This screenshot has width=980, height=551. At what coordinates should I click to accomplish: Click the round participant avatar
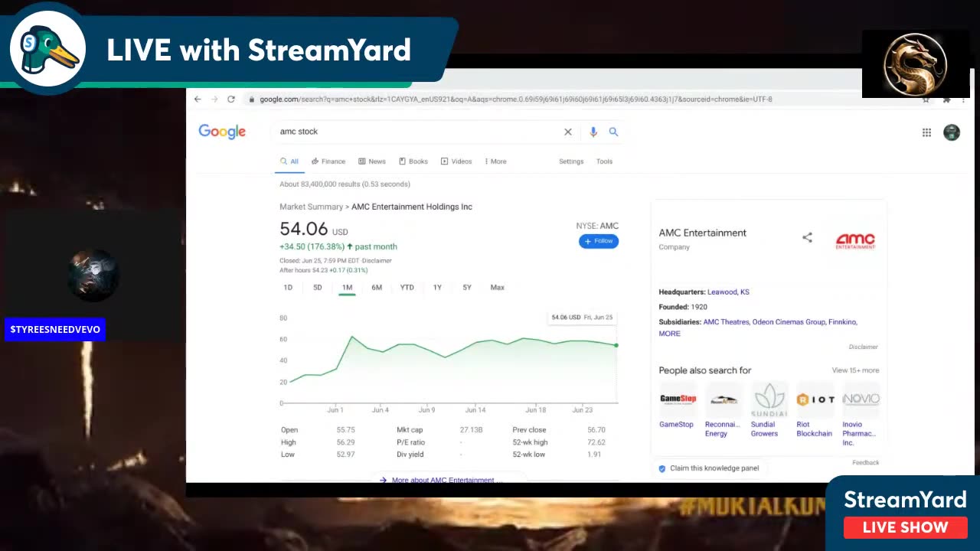(93, 274)
